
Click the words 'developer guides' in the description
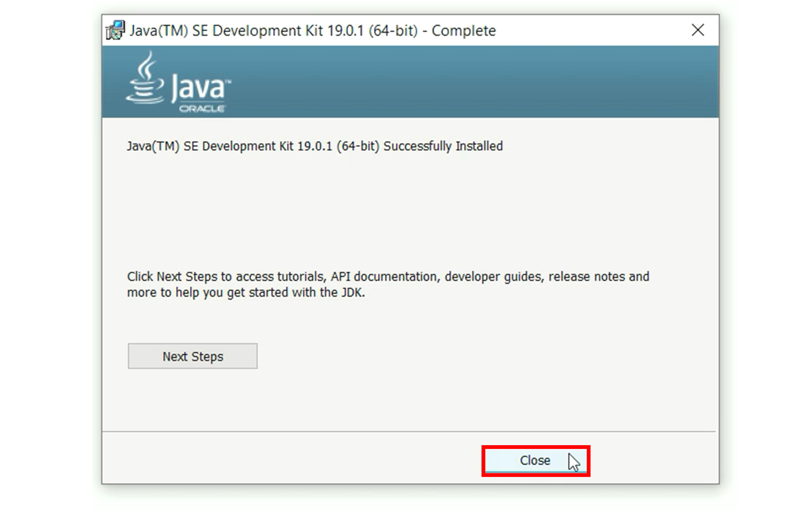[493, 277]
